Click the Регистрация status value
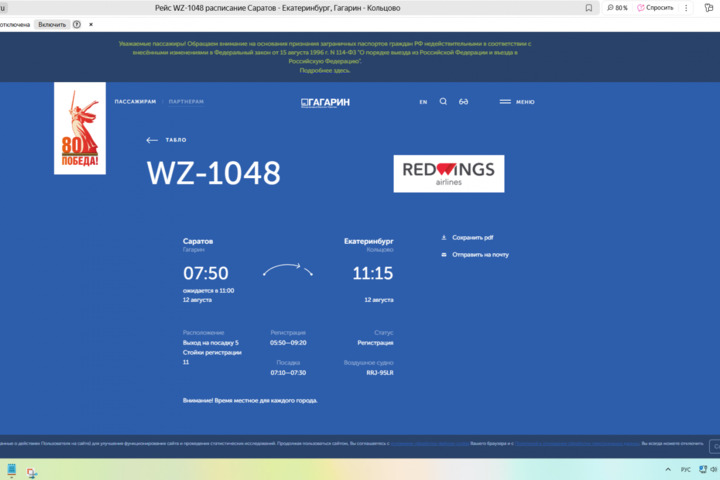720x480 pixels. (375, 343)
